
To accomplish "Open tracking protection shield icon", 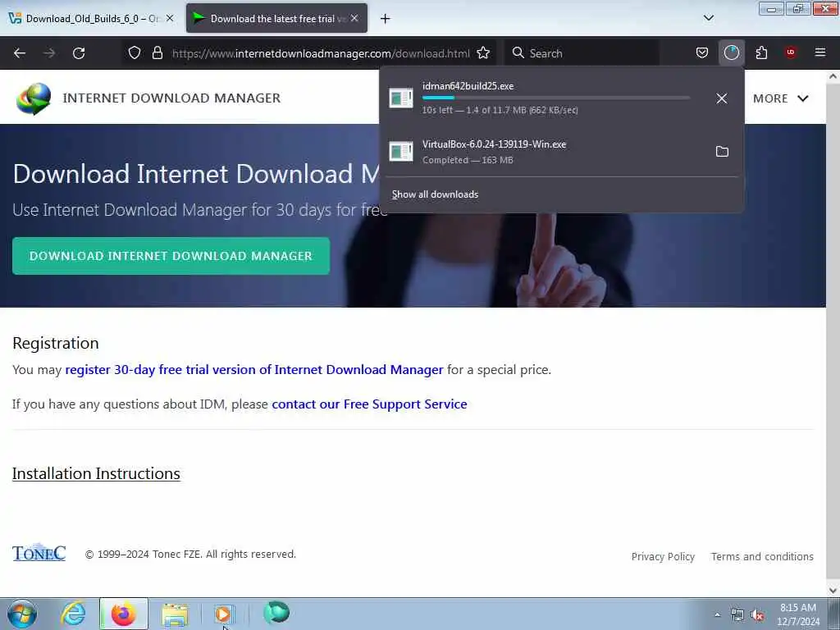I will pyautogui.click(x=135, y=53).
